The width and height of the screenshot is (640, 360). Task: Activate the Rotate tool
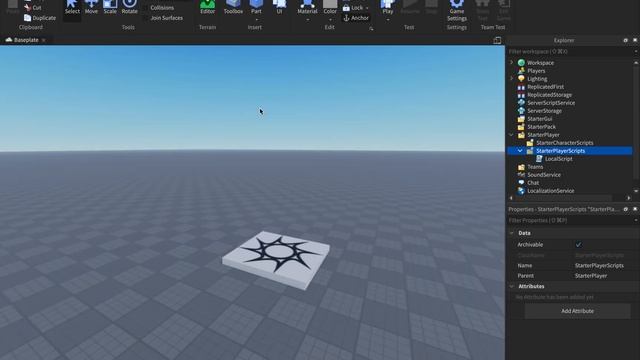(x=129, y=8)
